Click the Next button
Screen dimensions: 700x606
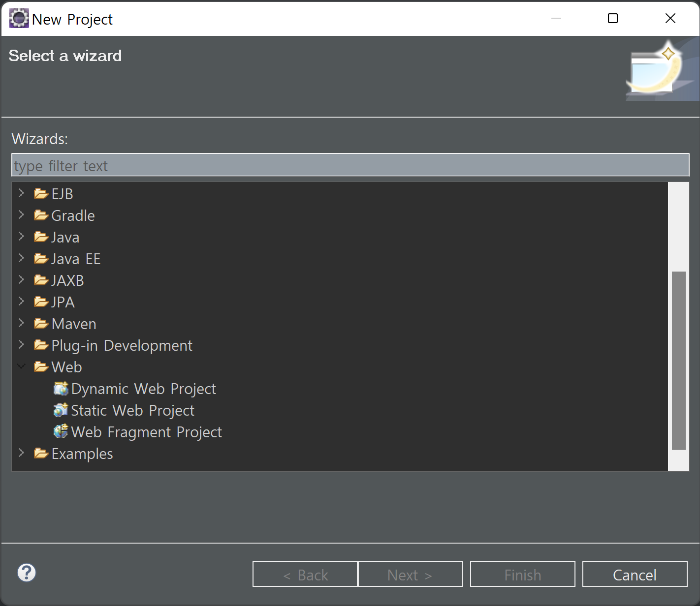coord(411,574)
